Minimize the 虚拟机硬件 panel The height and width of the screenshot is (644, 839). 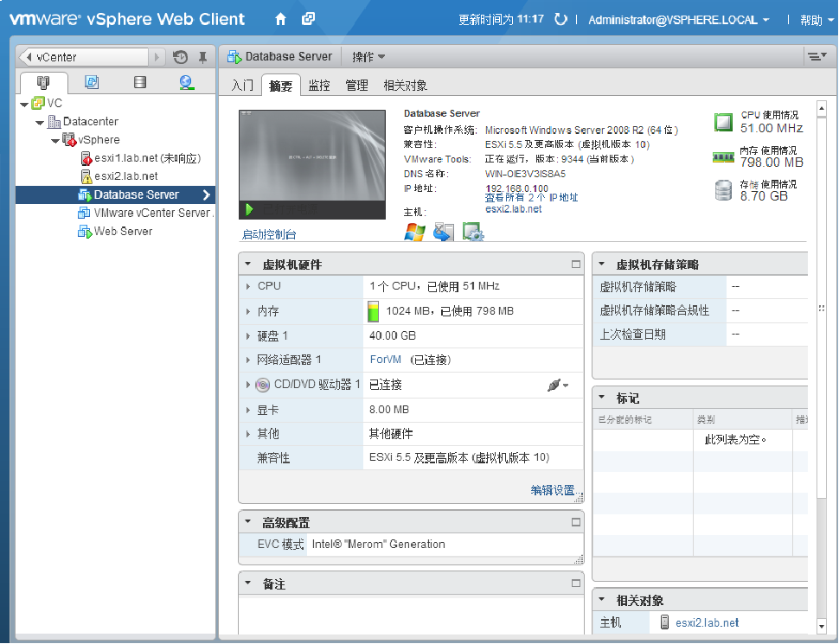(x=576, y=265)
